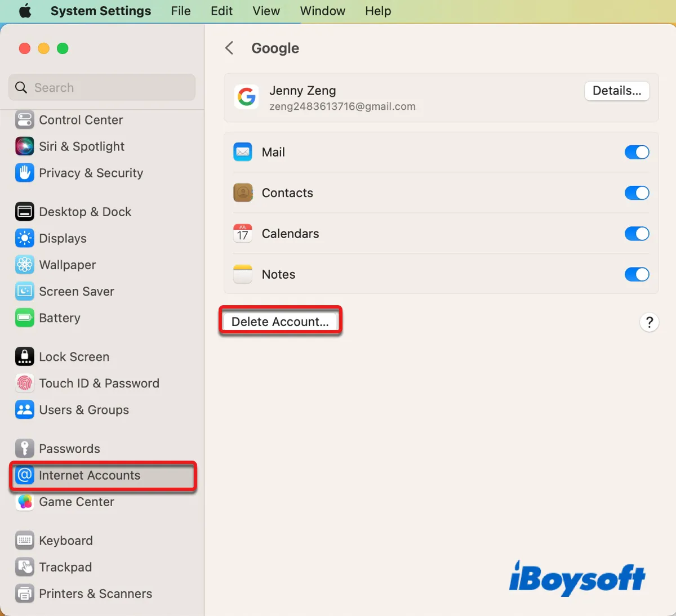Viewport: 676px width, 616px height.
Task: Click the Calendars date icon
Action: click(x=243, y=233)
